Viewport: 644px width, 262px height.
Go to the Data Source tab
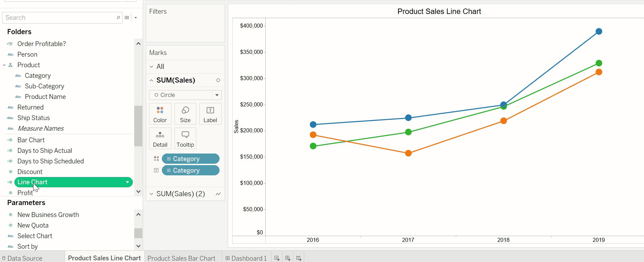tap(25, 258)
